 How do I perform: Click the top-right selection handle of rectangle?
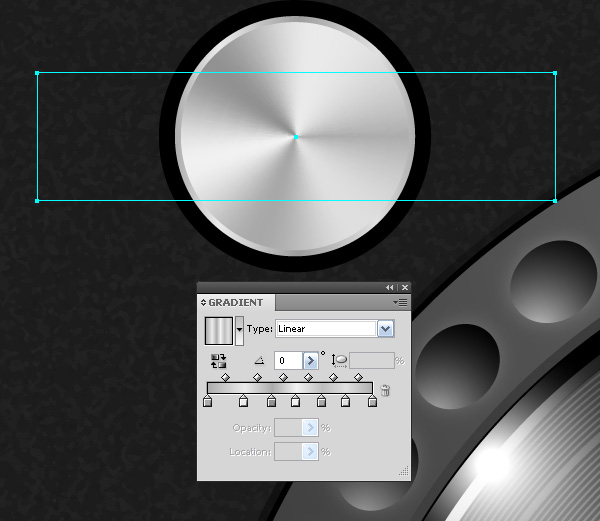[x=555, y=73]
